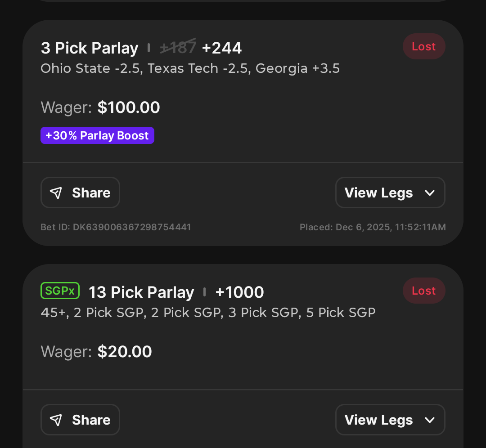Click the Ohio State, Texas Tech, Georgia picks line
Viewport: 486px width, 448px height.
[x=190, y=68]
